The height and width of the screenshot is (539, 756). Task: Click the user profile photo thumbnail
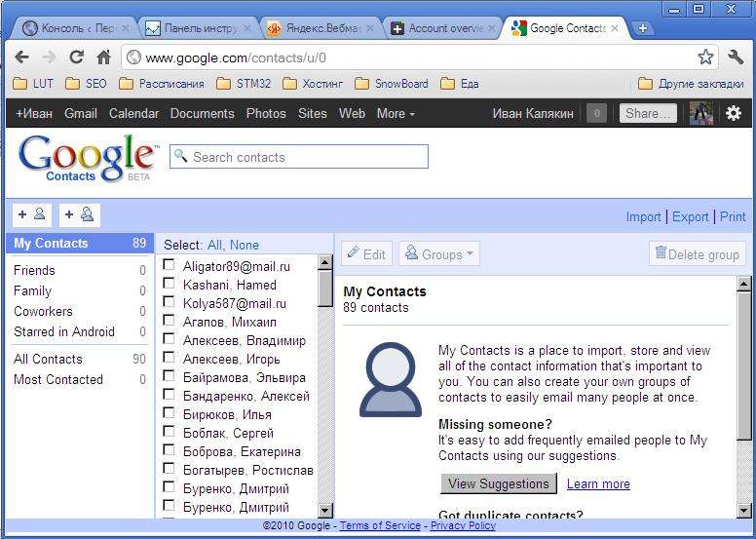coord(701,113)
